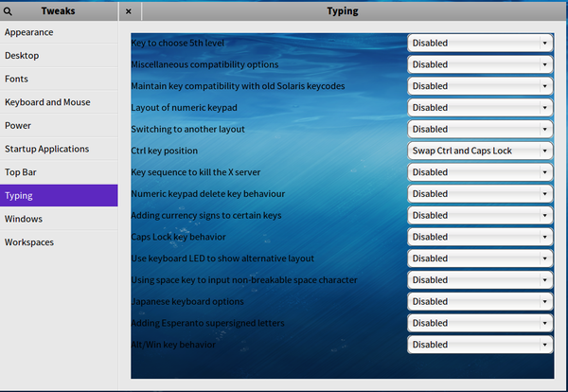Viewport: 568px width, 392px height.
Task: Open the kill X server key sequence dropdown
Action: point(480,172)
